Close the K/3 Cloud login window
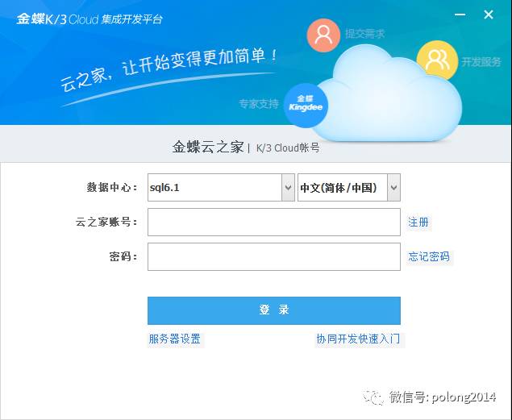This screenshot has width=512, height=420. coord(489,15)
